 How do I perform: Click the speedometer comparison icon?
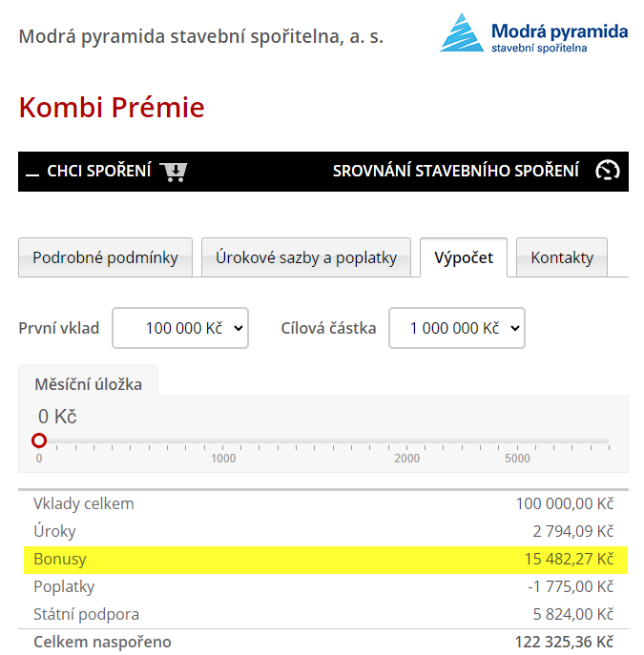click(x=607, y=171)
